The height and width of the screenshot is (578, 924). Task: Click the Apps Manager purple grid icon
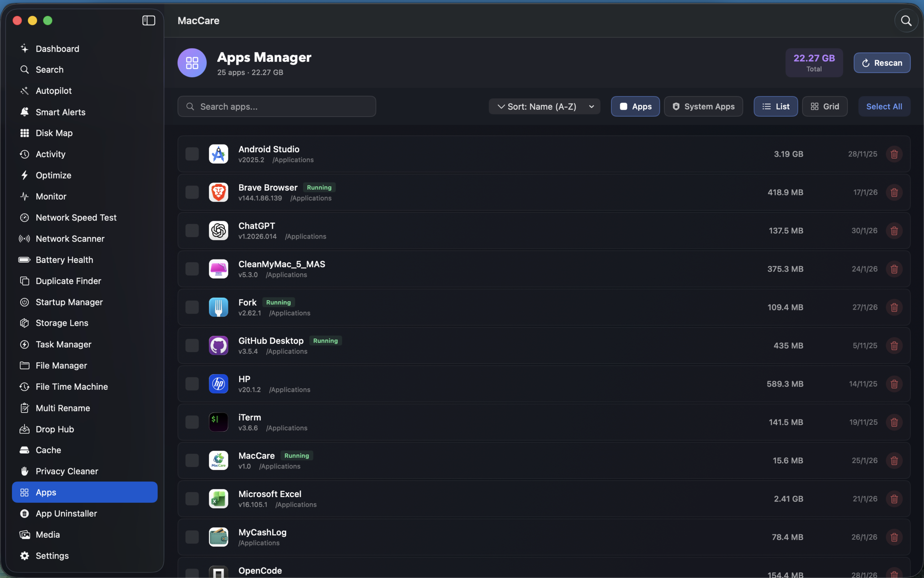point(192,63)
